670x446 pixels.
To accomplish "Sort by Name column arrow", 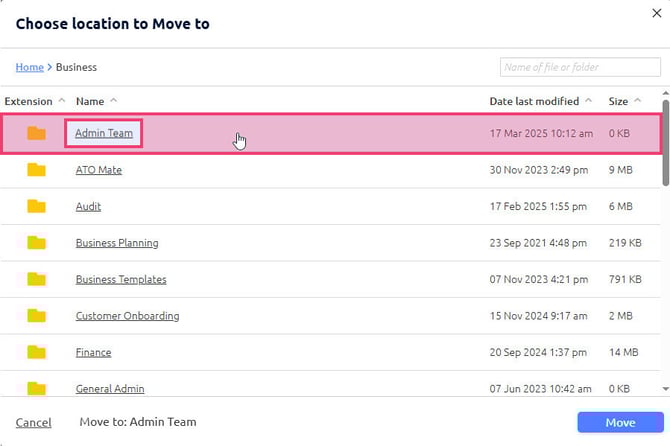I will [114, 100].
